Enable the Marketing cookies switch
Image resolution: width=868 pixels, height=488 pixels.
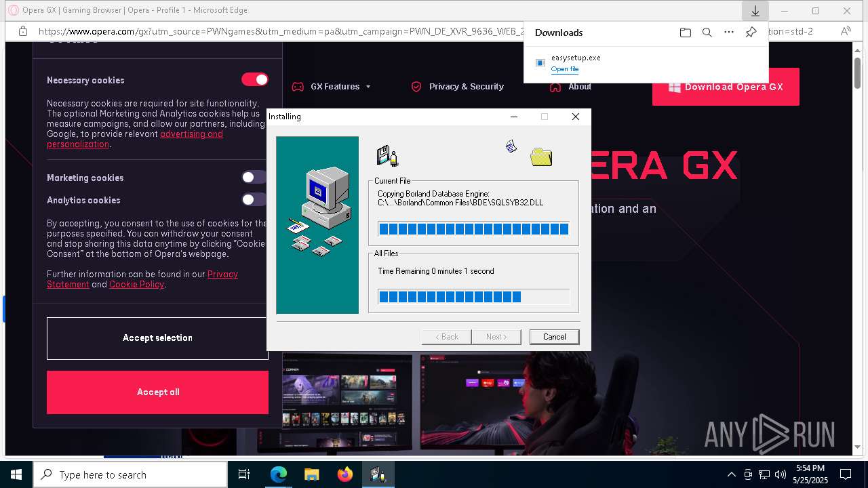click(254, 178)
